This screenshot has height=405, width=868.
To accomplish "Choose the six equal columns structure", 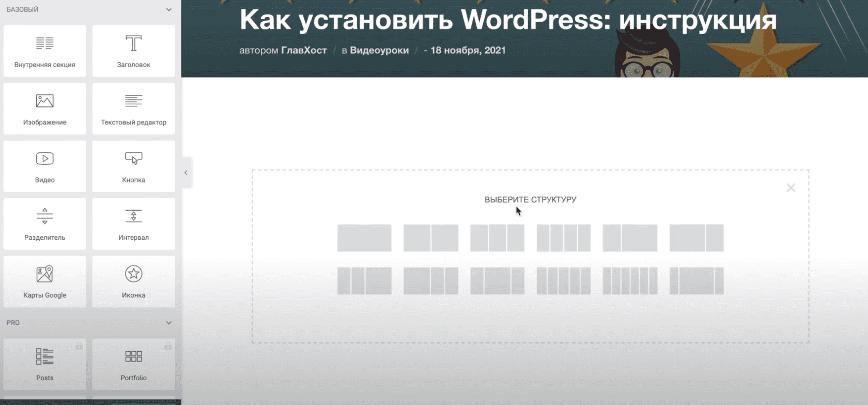I will (x=630, y=281).
